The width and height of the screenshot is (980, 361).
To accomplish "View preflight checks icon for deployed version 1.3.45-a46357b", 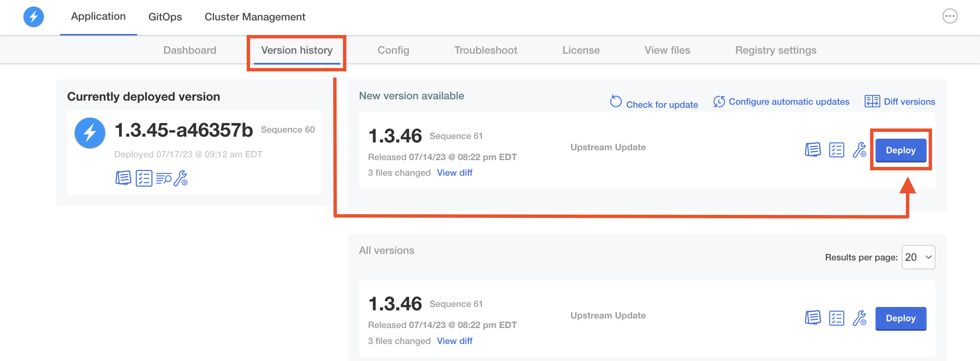I will coord(144,178).
